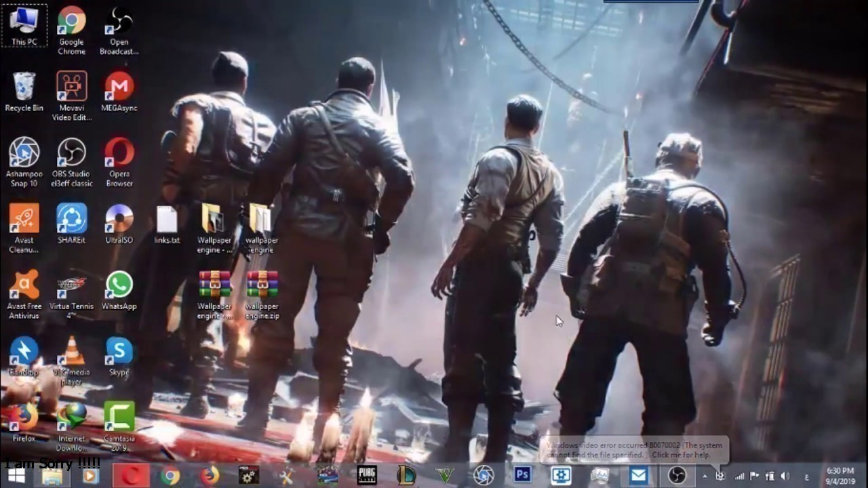Select the OBS Studio classic desktop shortcut

[71, 163]
